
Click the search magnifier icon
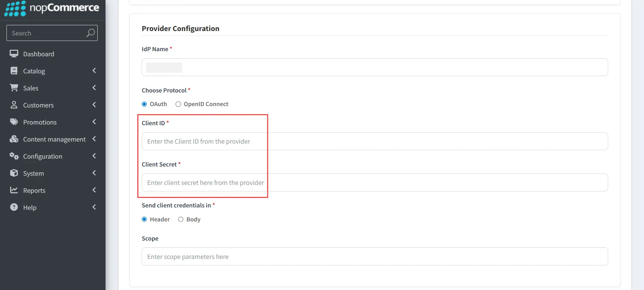90,33
